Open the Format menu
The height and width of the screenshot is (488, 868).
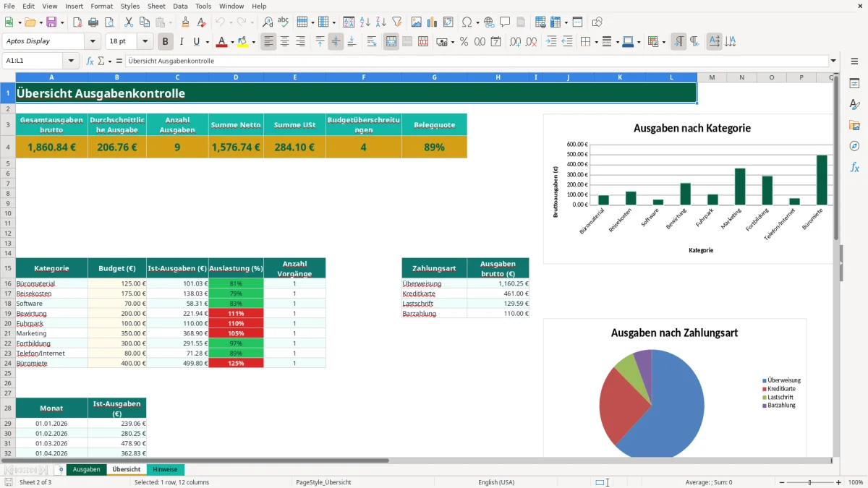(102, 6)
